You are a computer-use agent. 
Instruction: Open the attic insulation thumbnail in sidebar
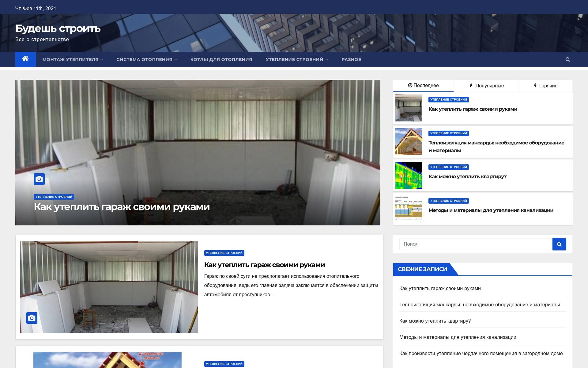(409, 142)
